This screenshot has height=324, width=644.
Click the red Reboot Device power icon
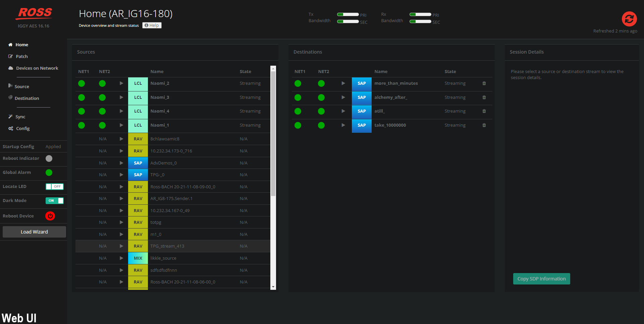point(50,216)
